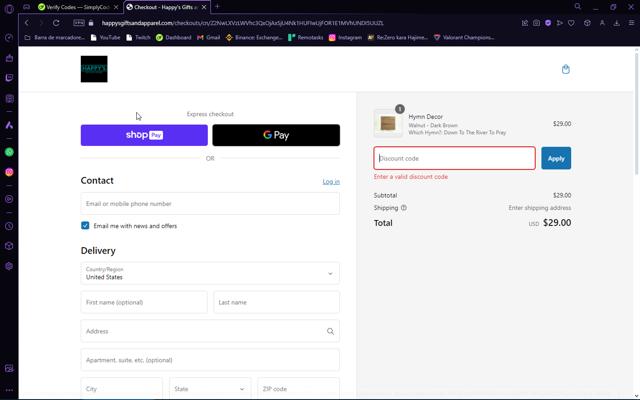The height and width of the screenshot is (400, 640).
Task: Open the Twitch bookmark
Action: click(138, 38)
